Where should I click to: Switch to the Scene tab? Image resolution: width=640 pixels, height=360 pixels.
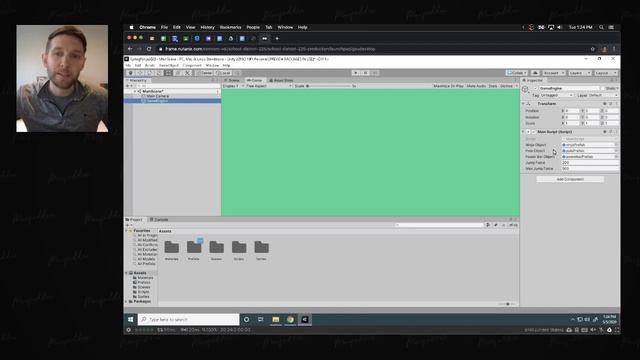pos(232,80)
